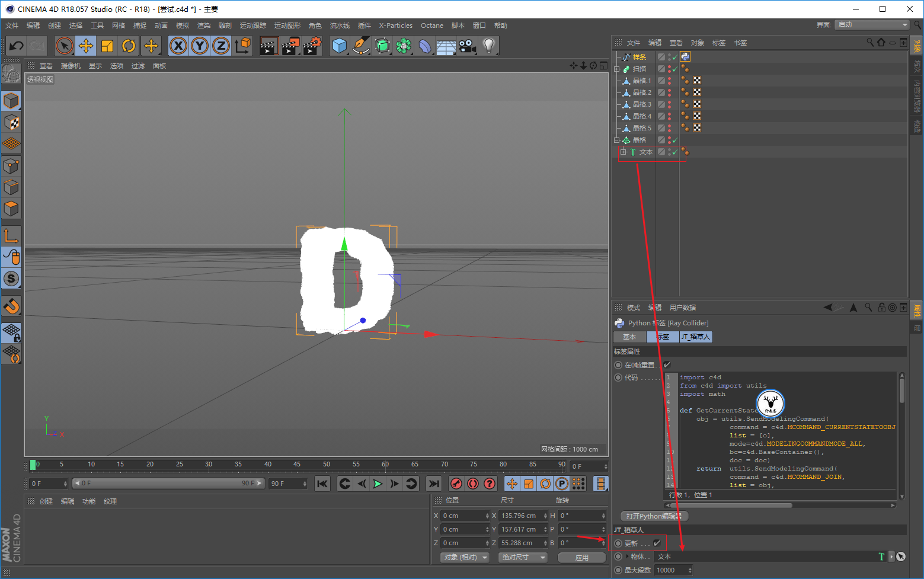This screenshot has height=579, width=924.
Task: Open the 绝对尺寸 size dropdown
Action: (x=523, y=557)
